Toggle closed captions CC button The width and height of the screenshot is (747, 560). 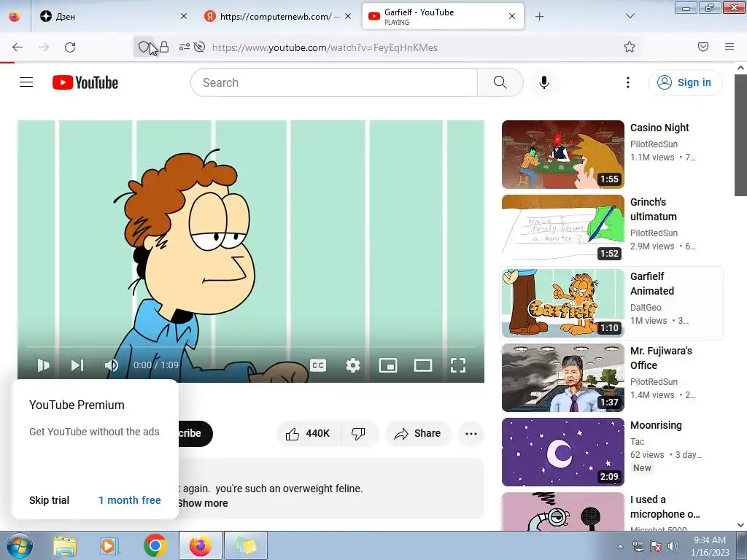pos(318,365)
